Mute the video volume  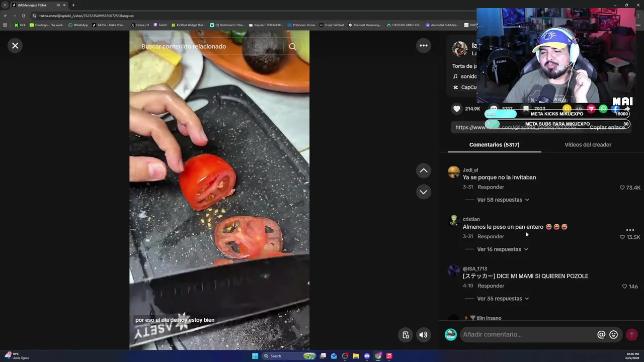pyautogui.click(x=424, y=335)
